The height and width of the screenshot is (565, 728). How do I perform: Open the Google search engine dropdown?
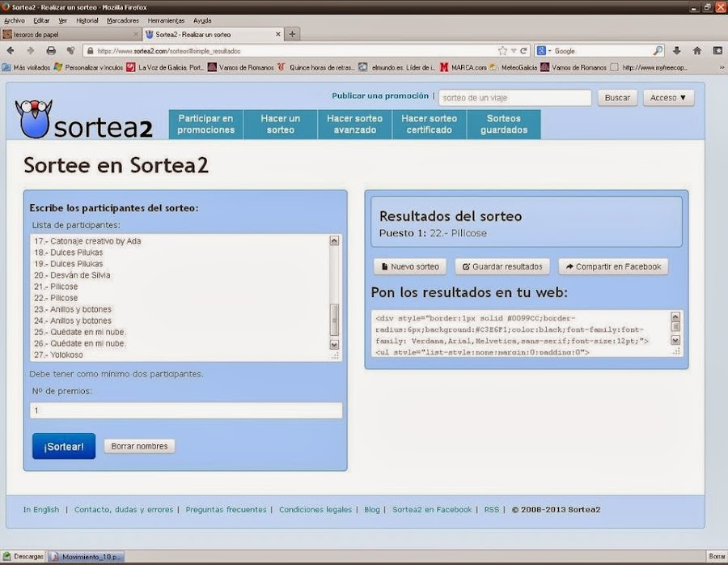(x=544, y=51)
